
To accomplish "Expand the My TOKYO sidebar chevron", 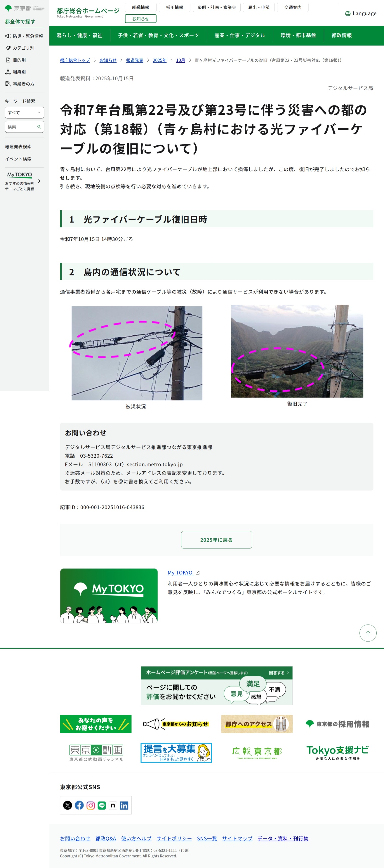I will point(39,181).
